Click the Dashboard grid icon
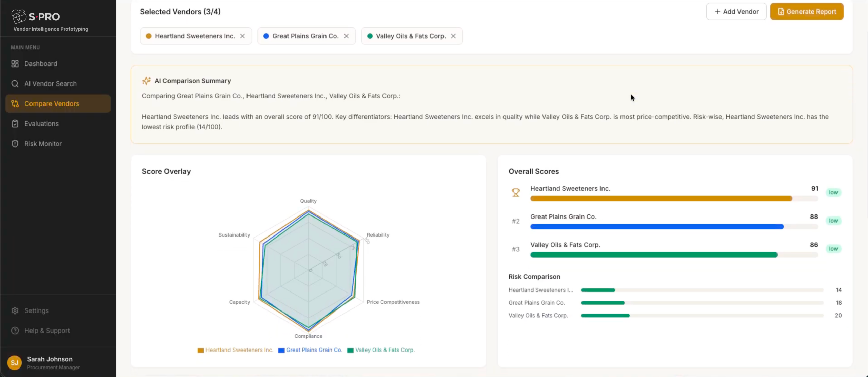Viewport: 868px width, 377px height. (15, 64)
